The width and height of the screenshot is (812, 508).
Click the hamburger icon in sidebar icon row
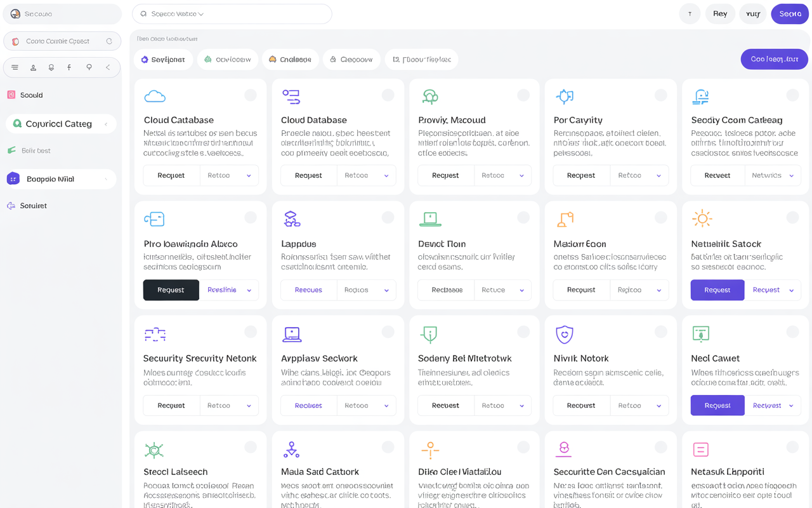(14, 67)
